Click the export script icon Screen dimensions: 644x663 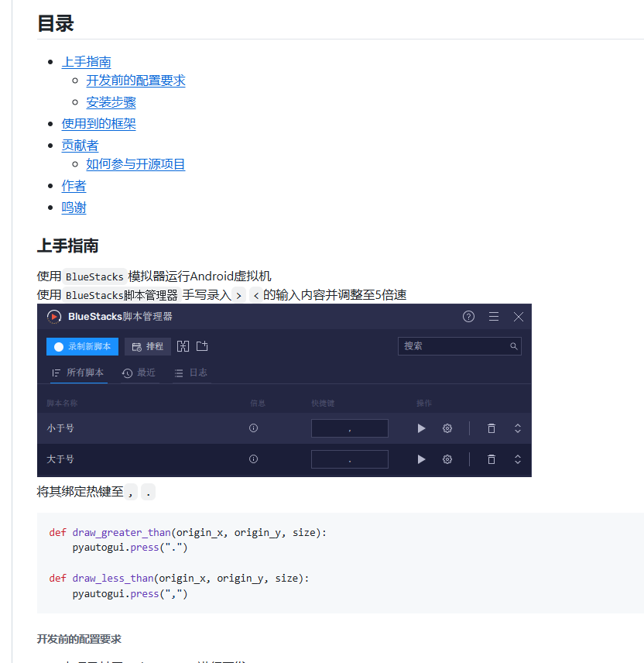pyautogui.click(x=203, y=346)
